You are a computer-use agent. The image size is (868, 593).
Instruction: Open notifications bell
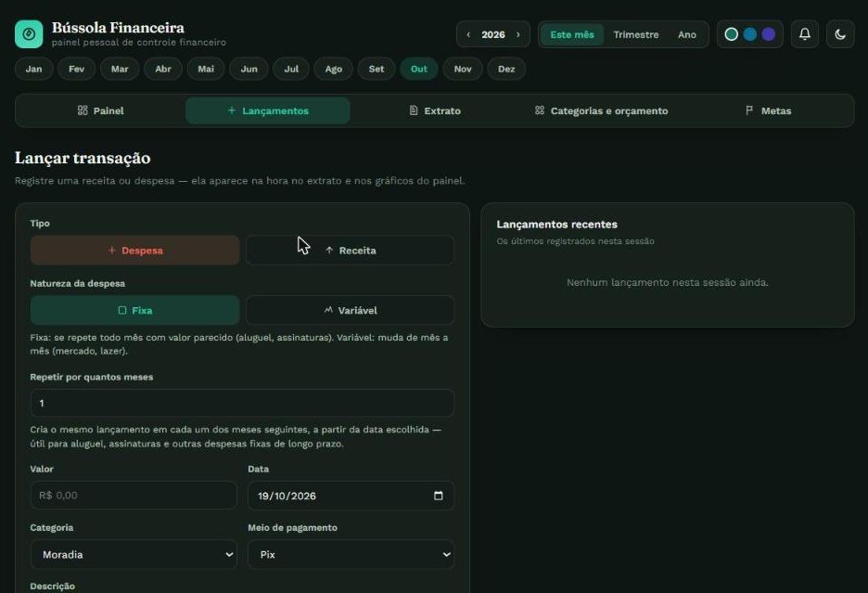point(804,34)
